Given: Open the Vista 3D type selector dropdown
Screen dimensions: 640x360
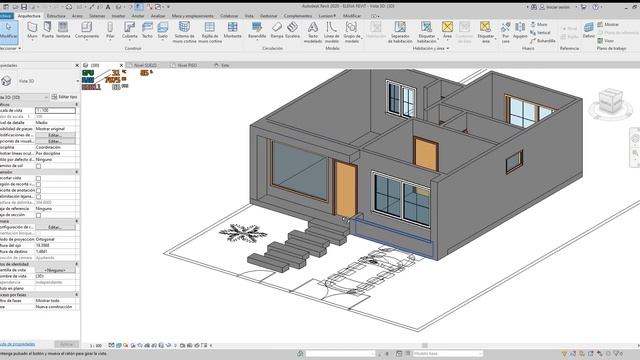Looking at the screenshot, I should 78,81.
